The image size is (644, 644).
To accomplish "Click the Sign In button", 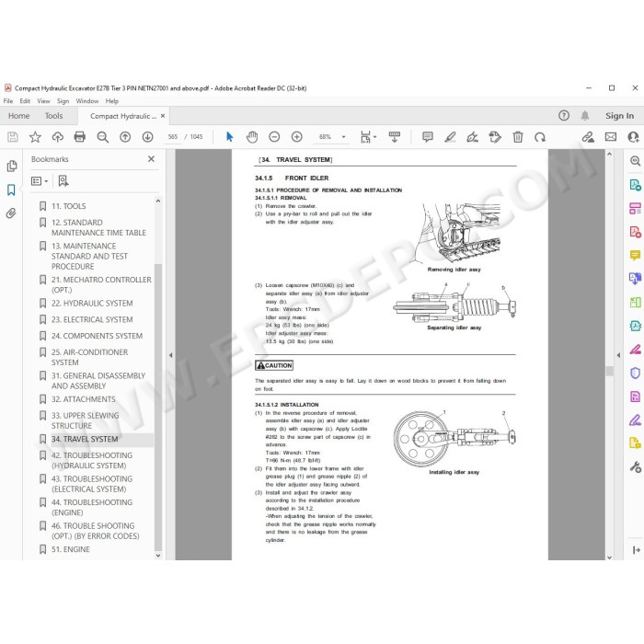I will point(619,116).
